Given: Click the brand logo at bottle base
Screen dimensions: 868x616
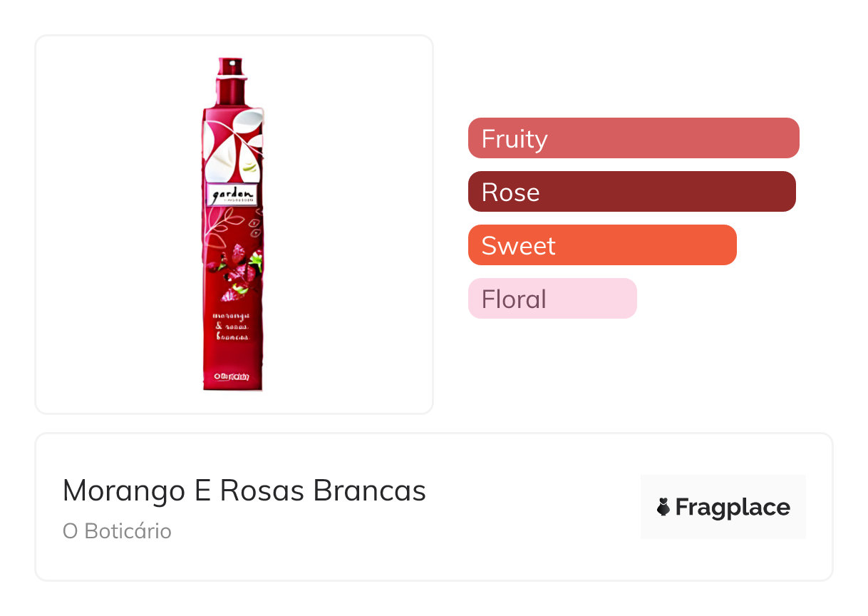Looking at the screenshot, I should point(232,375).
